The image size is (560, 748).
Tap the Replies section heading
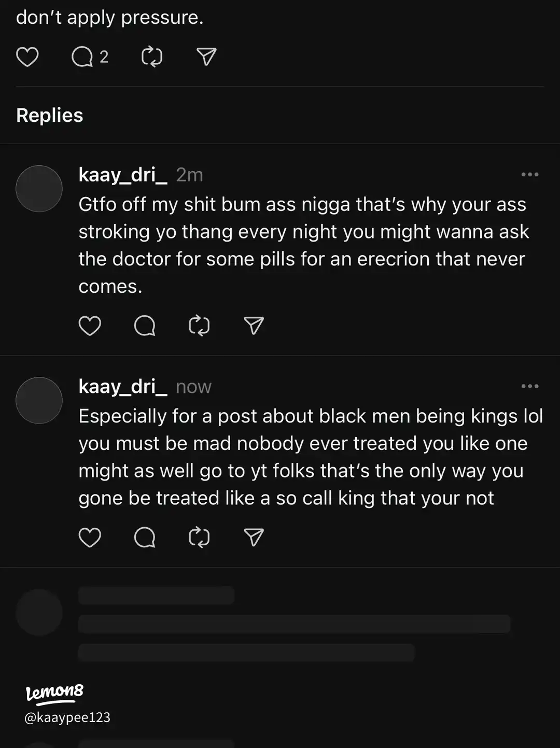coord(50,115)
